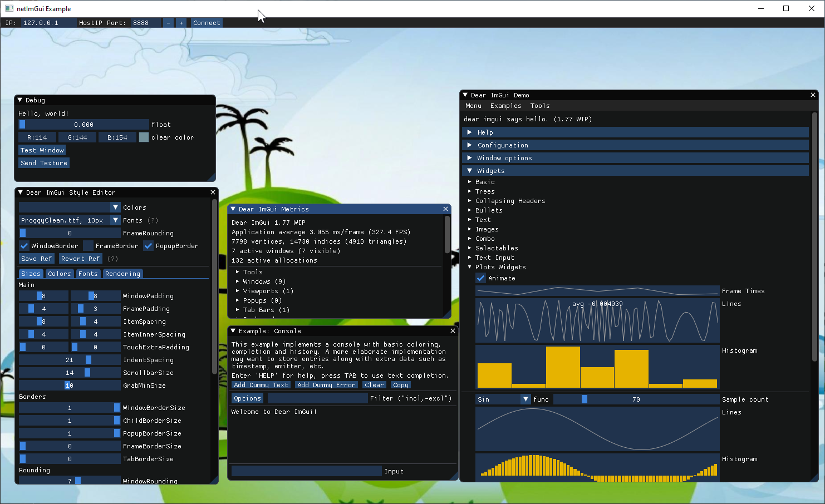Expand the Window options header

click(x=635, y=158)
